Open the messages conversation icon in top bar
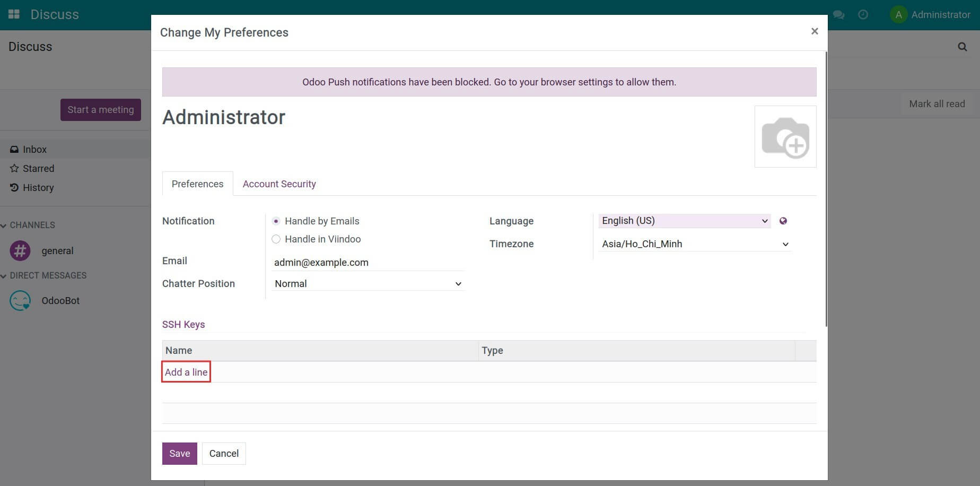Image resolution: width=980 pixels, height=486 pixels. [839, 15]
